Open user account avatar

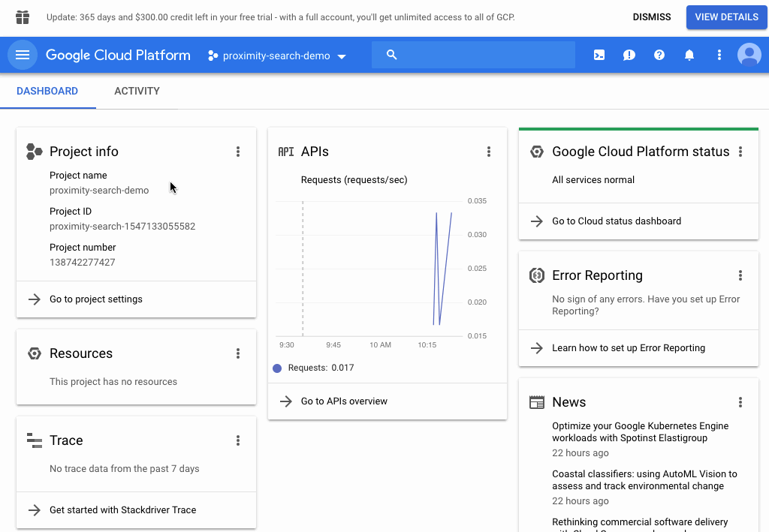(749, 55)
